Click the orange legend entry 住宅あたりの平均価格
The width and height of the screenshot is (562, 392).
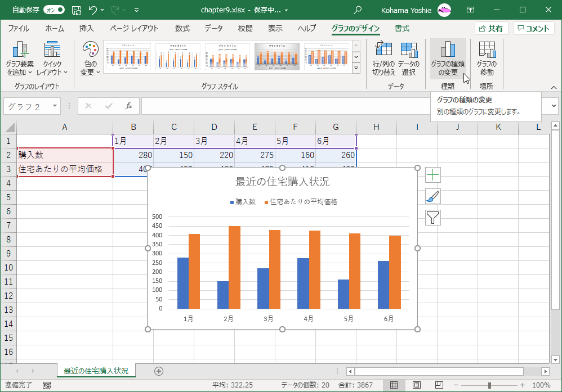(x=301, y=202)
